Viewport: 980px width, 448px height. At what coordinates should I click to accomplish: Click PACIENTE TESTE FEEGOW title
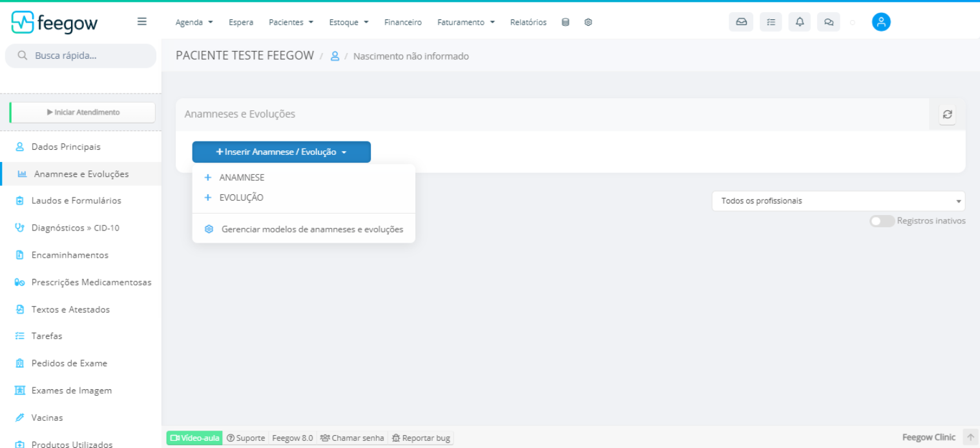(245, 56)
